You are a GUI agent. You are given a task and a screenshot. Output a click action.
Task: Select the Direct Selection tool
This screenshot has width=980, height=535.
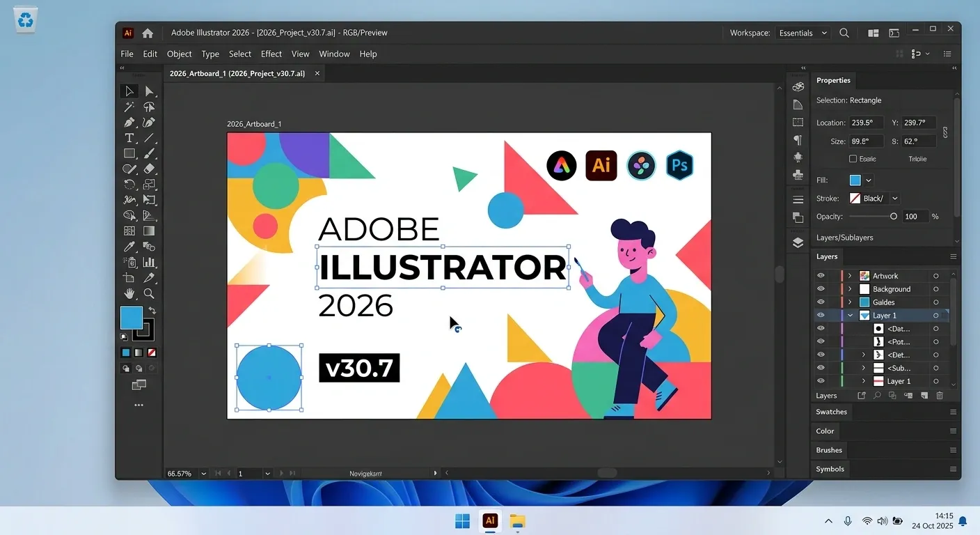[149, 91]
